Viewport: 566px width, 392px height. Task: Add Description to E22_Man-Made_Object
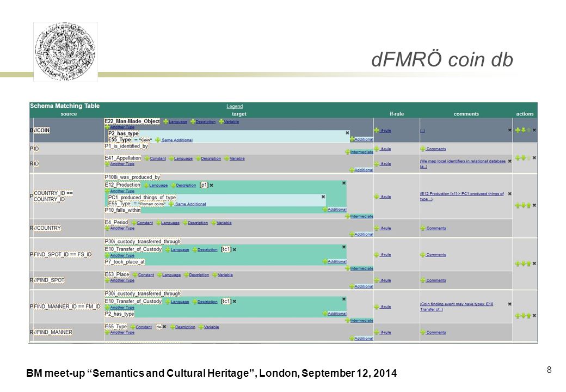click(x=203, y=122)
